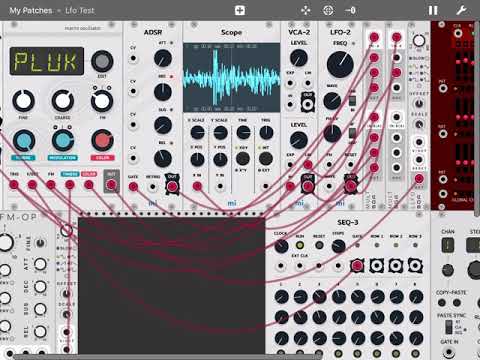Image resolution: width=480 pixels, height=360 pixels.
Task: Pause the audio engine
Action: pyautogui.click(x=433, y=10)
